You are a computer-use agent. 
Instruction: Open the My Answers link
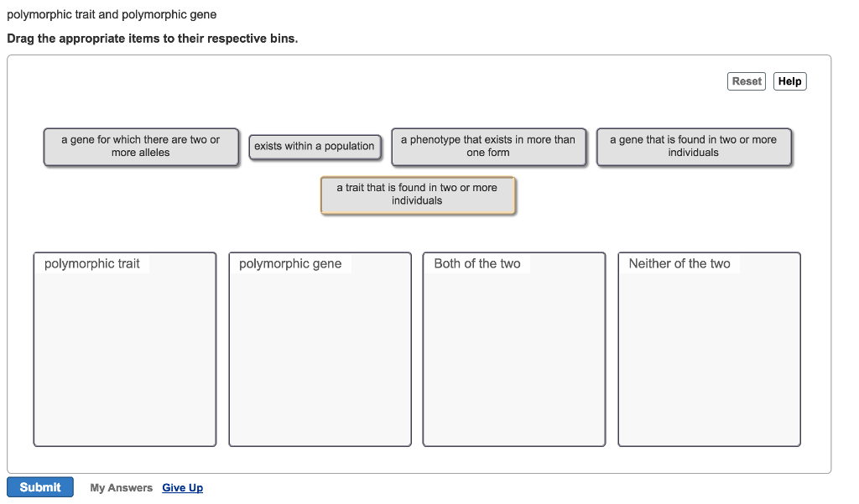click(x=121, y=488)
